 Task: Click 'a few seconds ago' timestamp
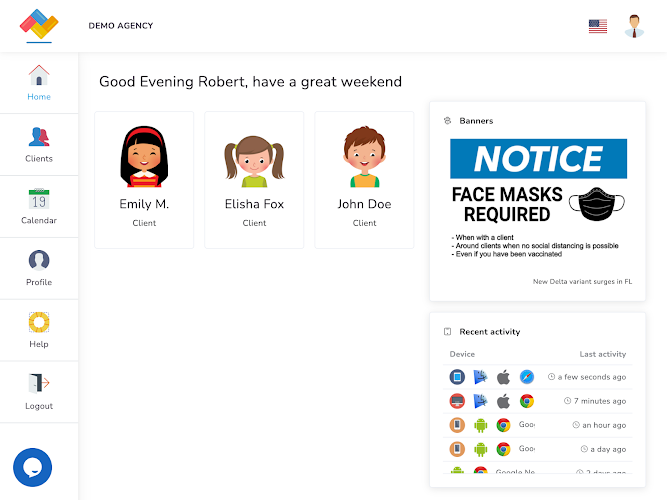pyautogui.click(x=592, y=377)
